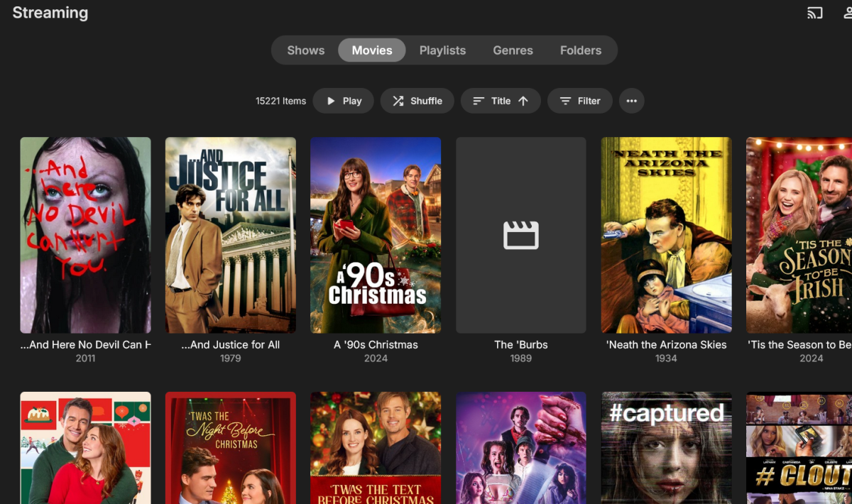Screen dimensions: 852x504
Task: Open the user profile icon
Action: click(848, 13)
